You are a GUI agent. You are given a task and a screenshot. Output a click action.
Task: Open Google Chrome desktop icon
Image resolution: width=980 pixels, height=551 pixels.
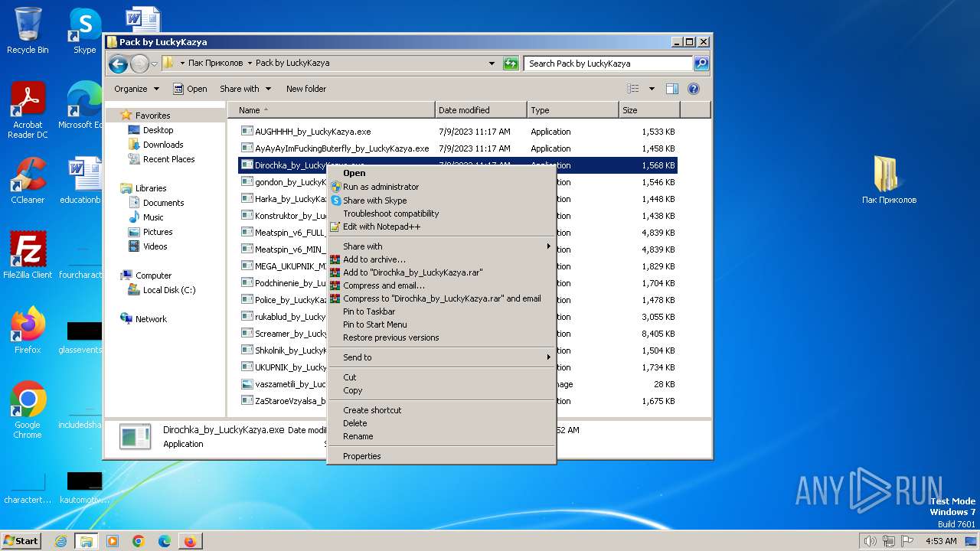(28, 410)
